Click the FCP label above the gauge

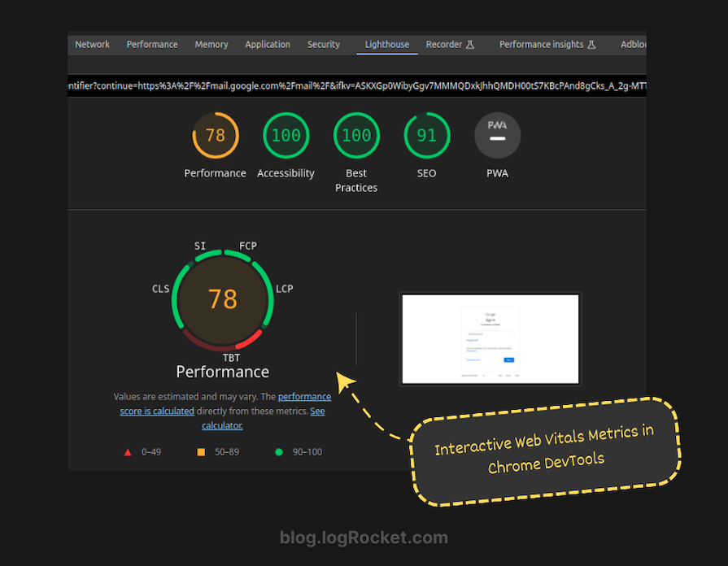point(247,246)
